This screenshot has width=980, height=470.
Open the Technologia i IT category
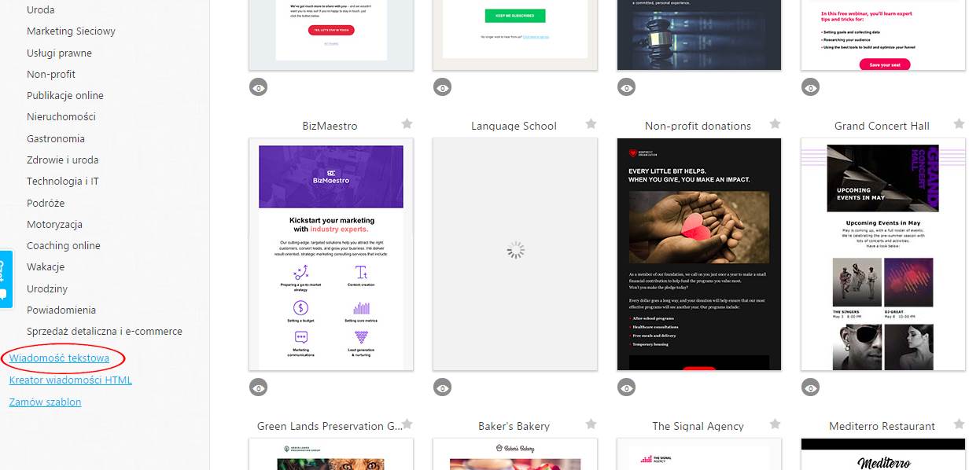tap(63, 181)
